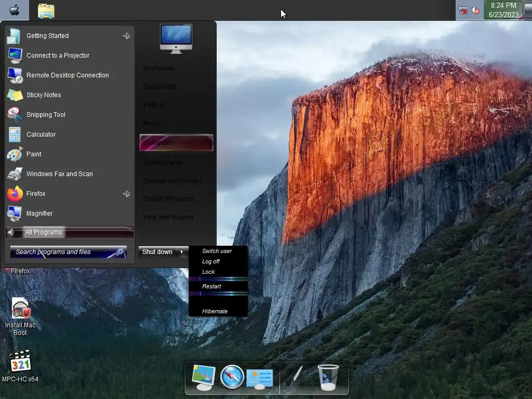Select Hibernate from the power menu
Screen dimensions: 532x399
coord(218,311)
